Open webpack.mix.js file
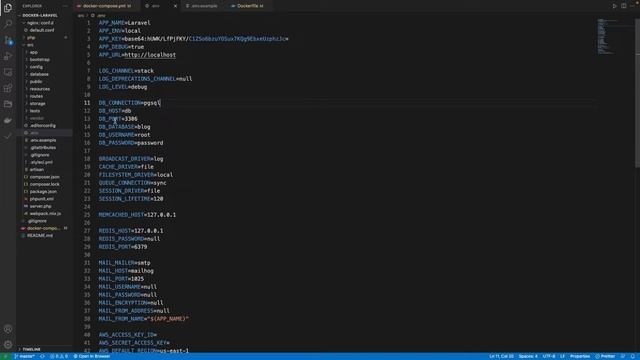Screen dimensions: 640x360 (x=45, y=214)
